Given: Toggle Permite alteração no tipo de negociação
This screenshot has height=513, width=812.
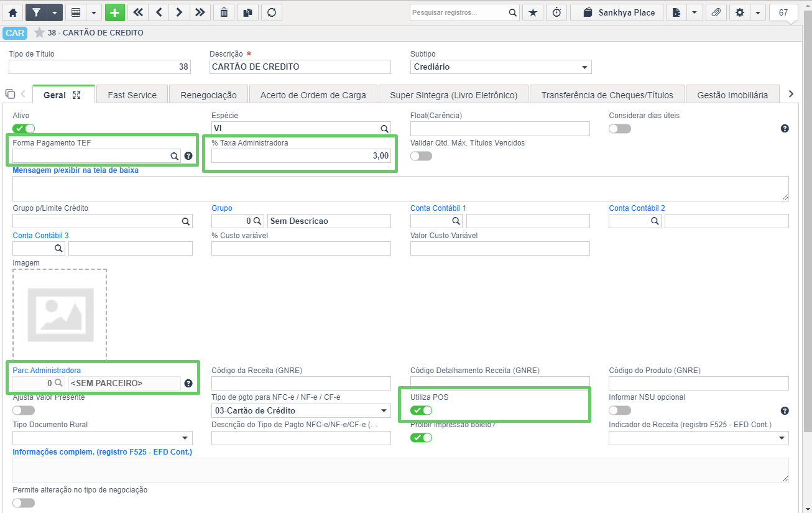Looking at the screenshot, I should [x=24, y=503].
